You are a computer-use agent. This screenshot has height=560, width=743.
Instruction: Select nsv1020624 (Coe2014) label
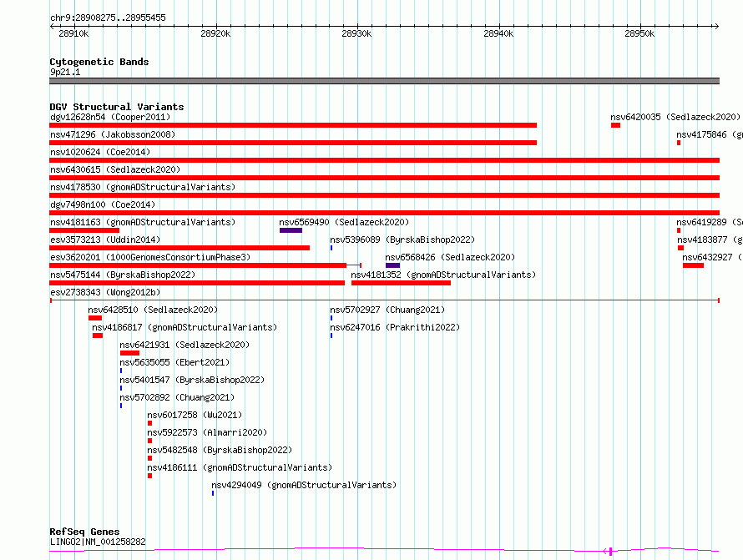[x=100, y=152]
